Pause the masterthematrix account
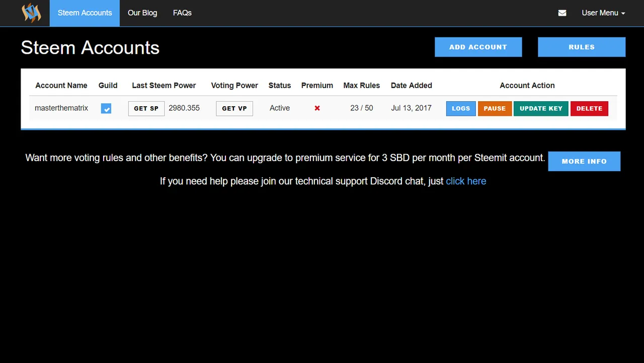This screenshot has height=363, width=644. [x=495, y=108]
